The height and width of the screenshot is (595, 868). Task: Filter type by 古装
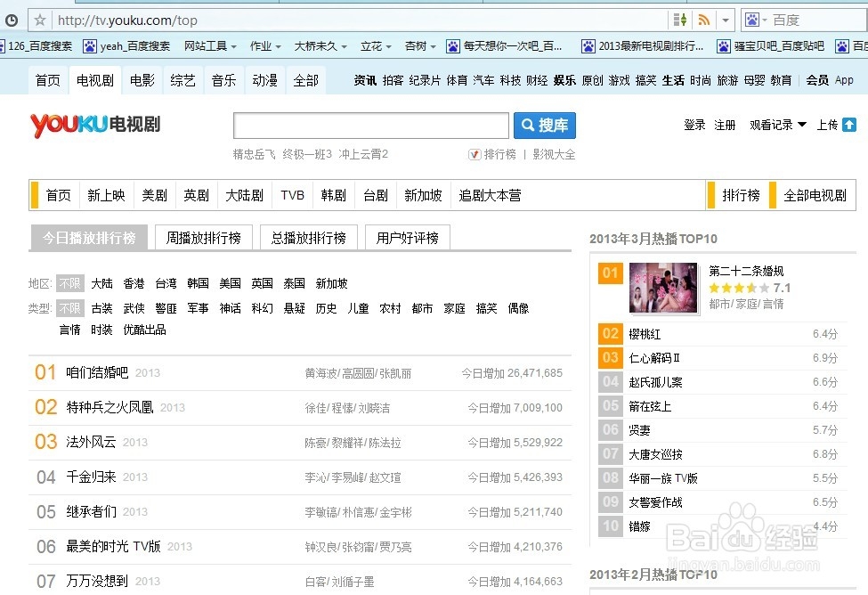(x=101, y=308)
